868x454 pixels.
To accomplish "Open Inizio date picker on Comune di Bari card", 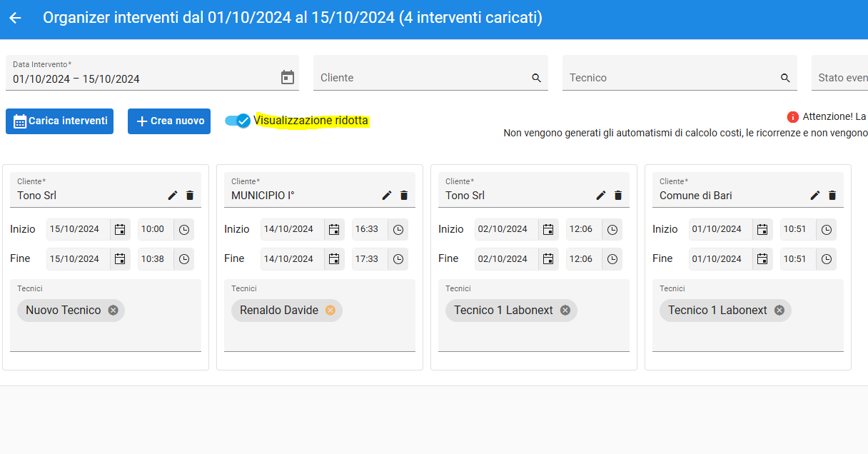I will pyautogui.click(x=762, y=229).
